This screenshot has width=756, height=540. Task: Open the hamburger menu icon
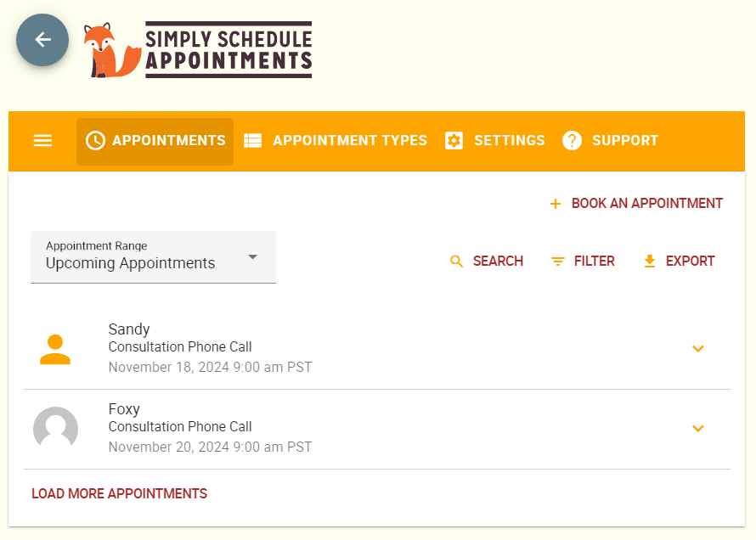pos(42,141)
